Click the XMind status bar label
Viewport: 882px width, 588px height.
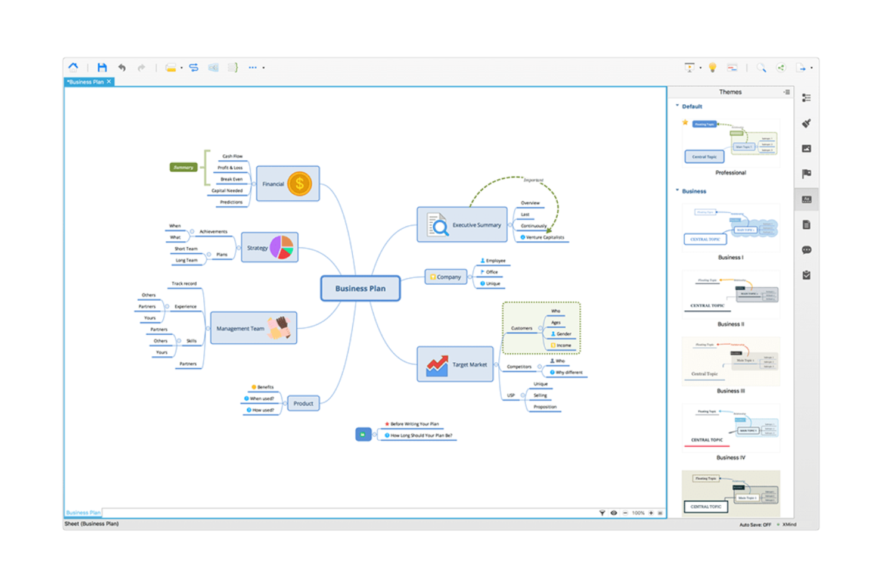pyautogui.click(x=789, y=525)
